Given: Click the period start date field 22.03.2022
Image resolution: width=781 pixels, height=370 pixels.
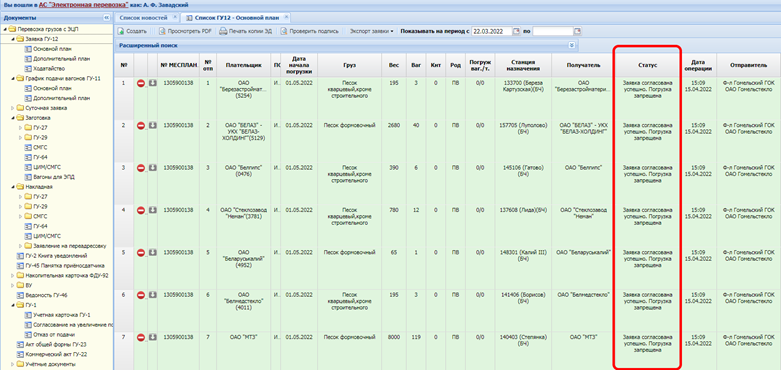Looking at the screenshot, I should (492, 31).
